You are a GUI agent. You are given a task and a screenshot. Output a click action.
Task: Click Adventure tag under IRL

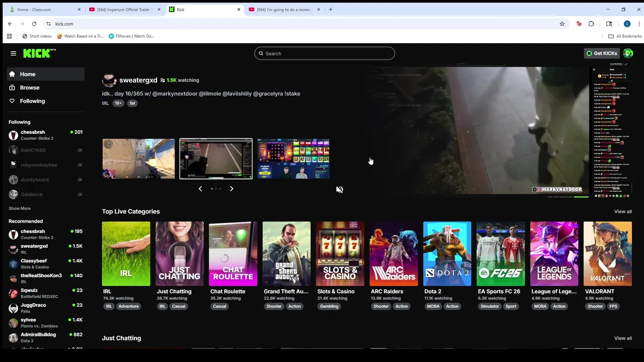pos(128,306)
